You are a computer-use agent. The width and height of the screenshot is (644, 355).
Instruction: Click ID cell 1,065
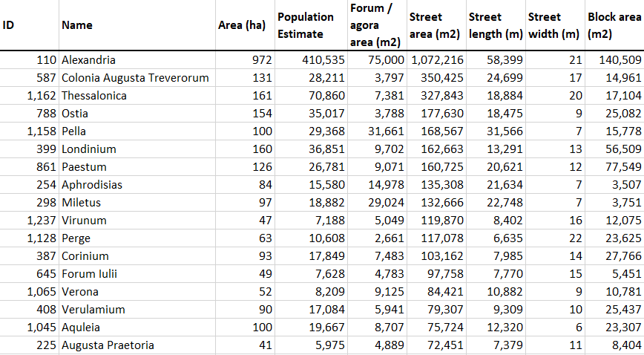point(29,292)
